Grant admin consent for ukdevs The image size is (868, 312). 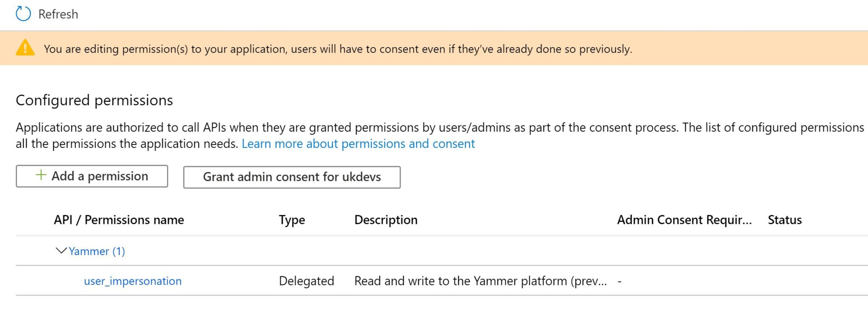tap(292, 177)
